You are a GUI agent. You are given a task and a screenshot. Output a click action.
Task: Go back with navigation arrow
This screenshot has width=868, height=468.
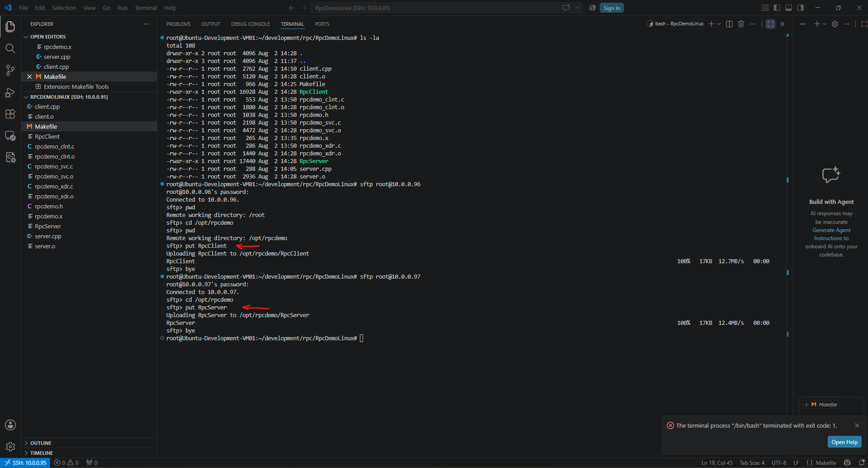click(292, 8)
